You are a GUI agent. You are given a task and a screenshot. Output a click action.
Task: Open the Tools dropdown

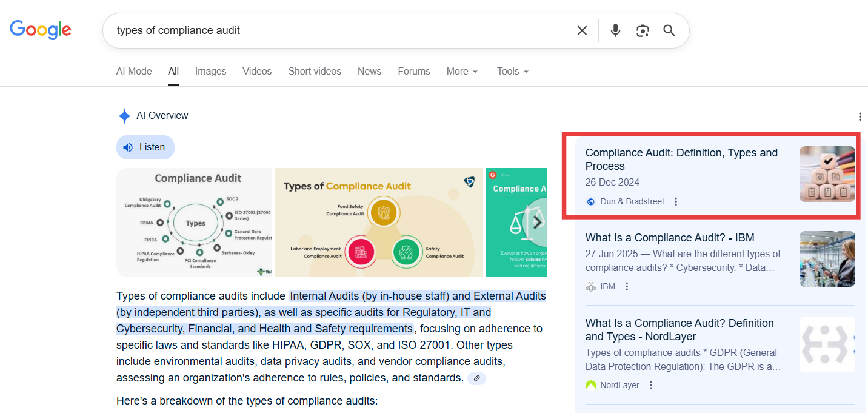tap(513, 71)
